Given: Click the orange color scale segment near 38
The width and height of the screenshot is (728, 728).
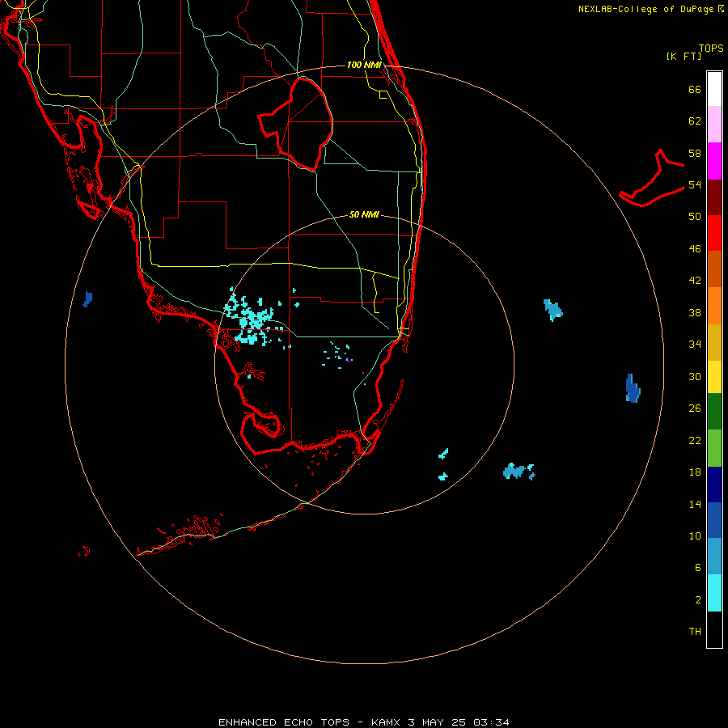Looking at the screenshot, I should (714, 306).
